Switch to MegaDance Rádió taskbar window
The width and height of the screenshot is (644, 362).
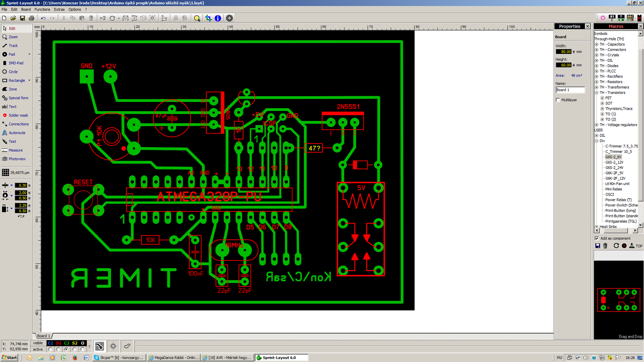pyautogui.click(x=173, y=357)
